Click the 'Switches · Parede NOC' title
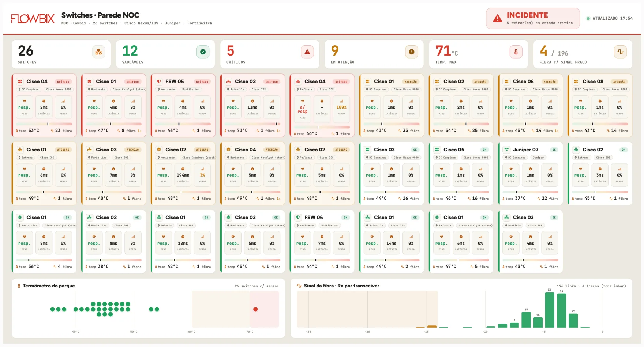Viewport: 644px width, 347px height. [100, 15]
